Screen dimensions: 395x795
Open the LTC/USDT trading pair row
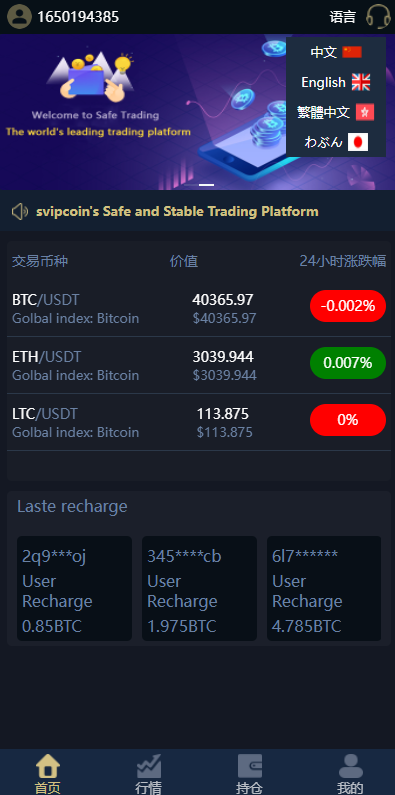point(199,423)
